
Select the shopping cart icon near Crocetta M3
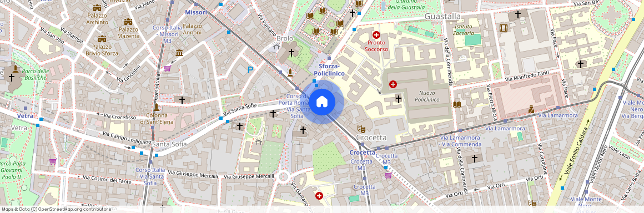point(388,175)
